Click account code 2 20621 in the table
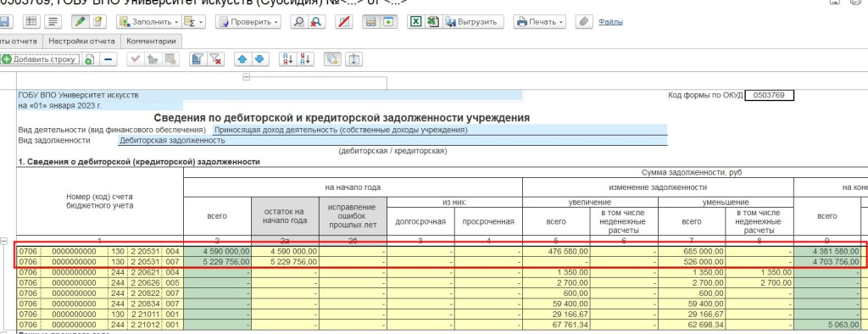This screenshot has width=868, height=334. (145, 272)
